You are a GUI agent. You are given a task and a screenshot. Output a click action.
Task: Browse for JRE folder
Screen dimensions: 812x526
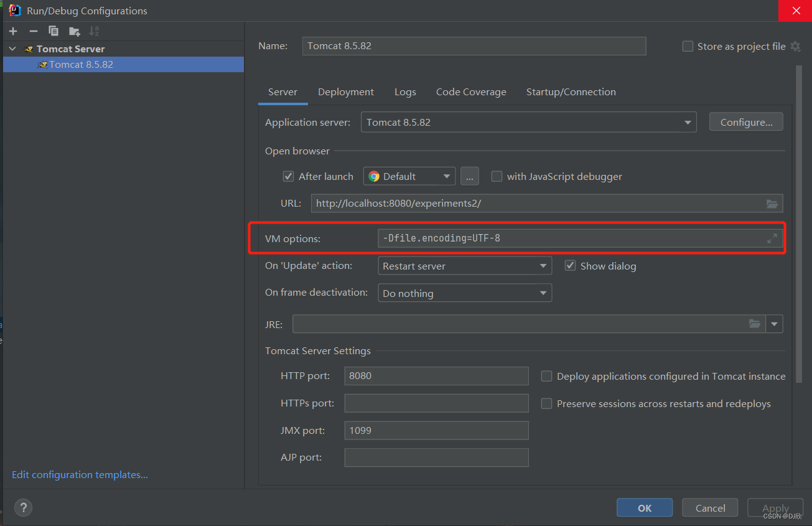(x=755, y=324)
